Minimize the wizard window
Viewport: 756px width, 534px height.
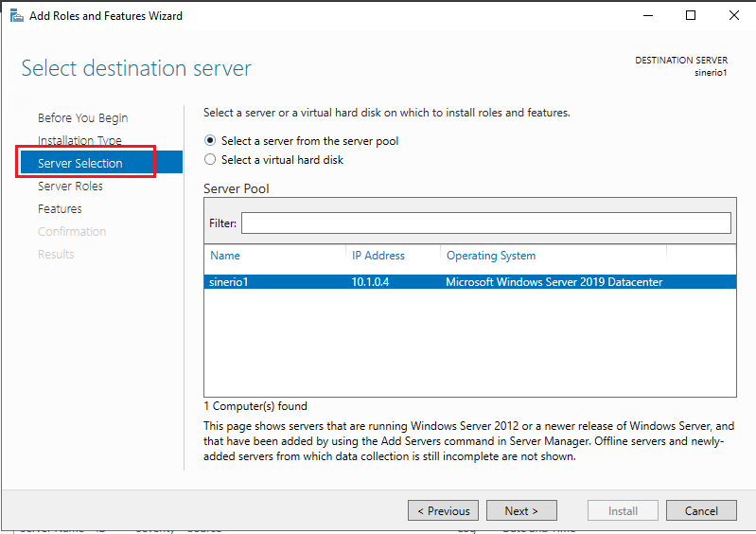click(647, 15)
